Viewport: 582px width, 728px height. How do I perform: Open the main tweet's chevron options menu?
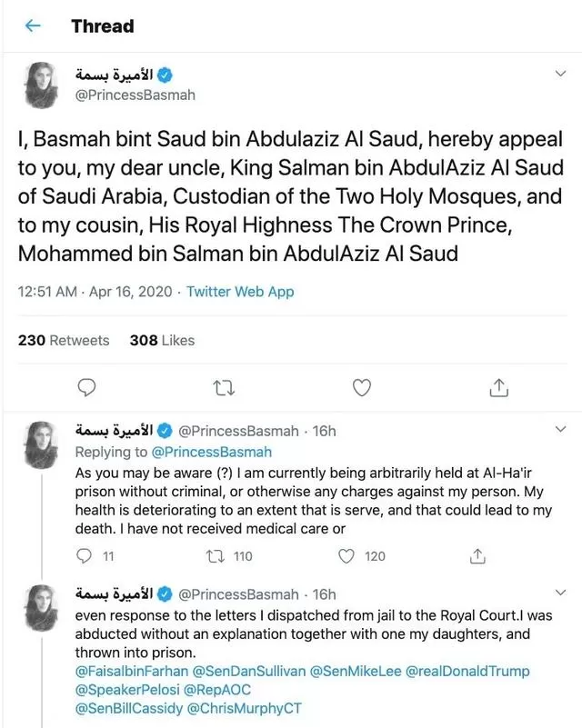pyautogui.click(x=561, y=74)
